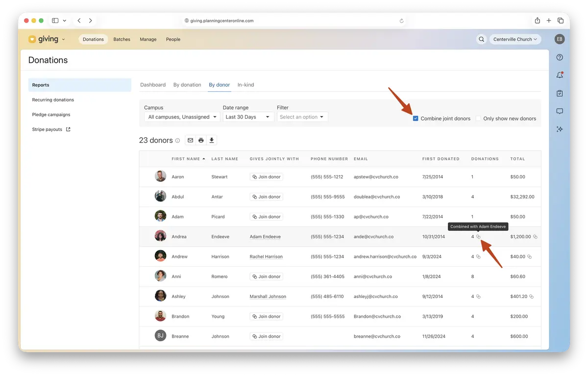This screenshot has width=588, height=376.
Task: Click the Giving app logo icon
Action: coord(32,39)
